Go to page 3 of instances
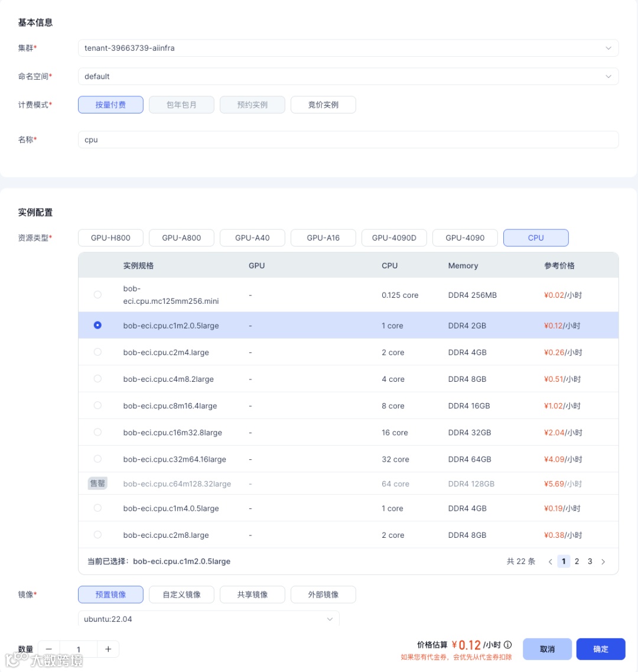Screen dimensions: 638x672 (x=590, y=561)
